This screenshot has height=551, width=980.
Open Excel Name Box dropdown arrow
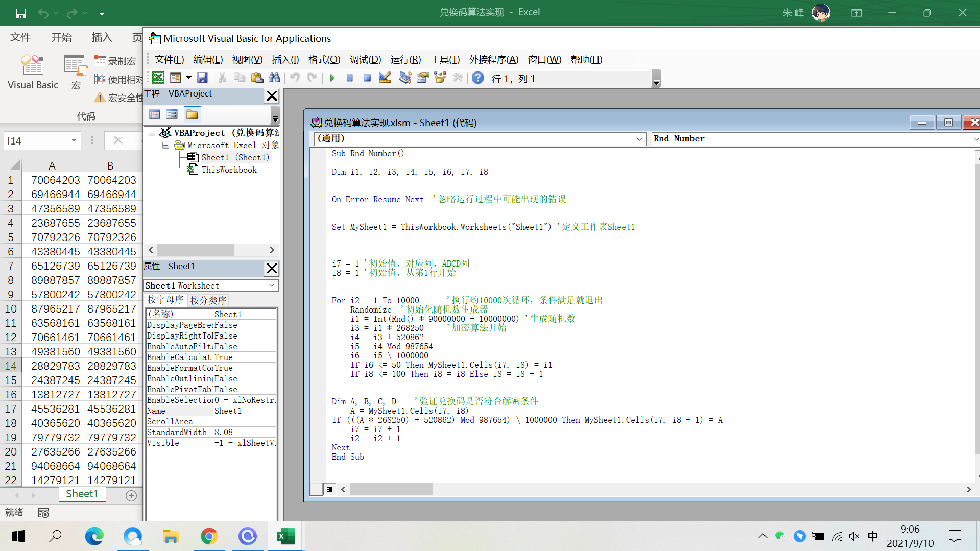click(74, 140)
